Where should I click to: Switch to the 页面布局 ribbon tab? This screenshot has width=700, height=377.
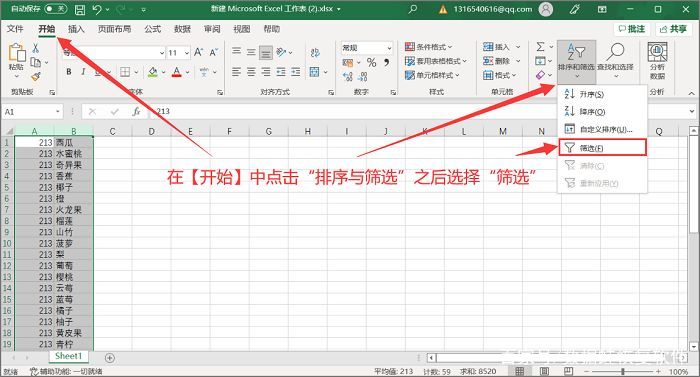(114, 29)
